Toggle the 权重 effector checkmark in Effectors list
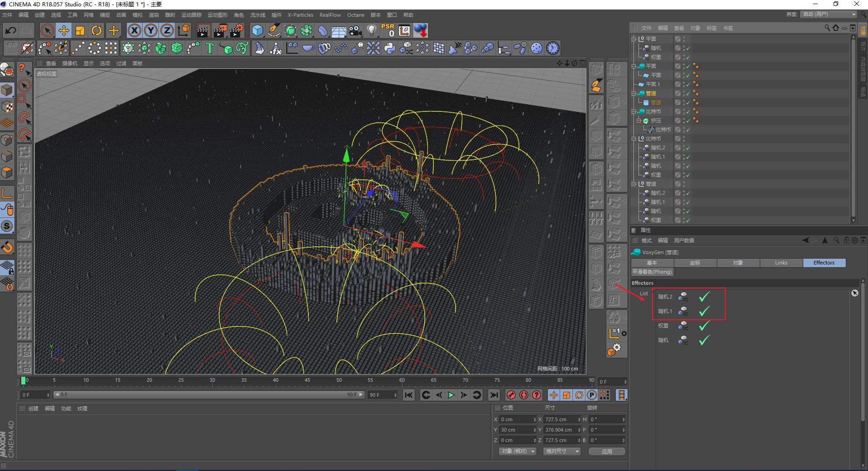The width and height of the screenshot is (868, 471). click(704, 326)
